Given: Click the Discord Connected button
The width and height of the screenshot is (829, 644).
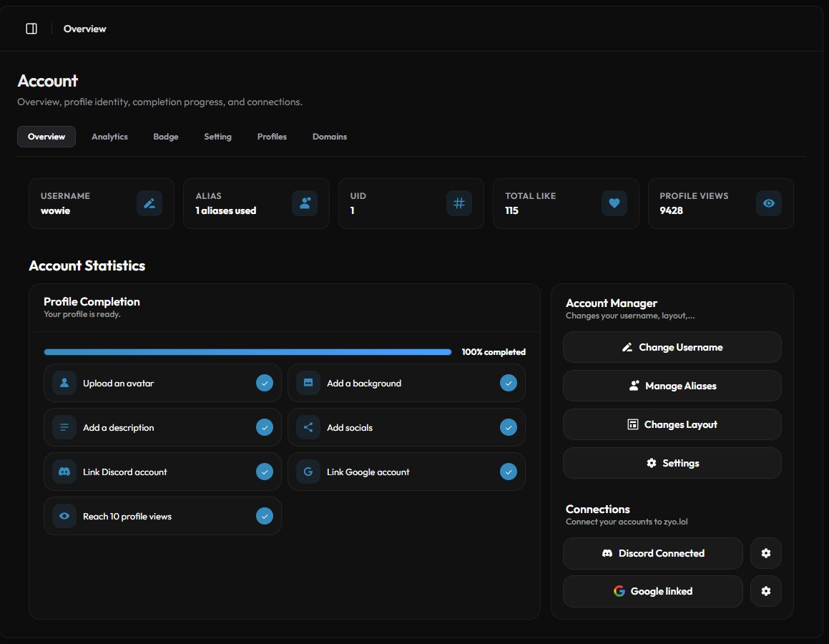Looking at the screenshot, I should click(x=653, y=553).
